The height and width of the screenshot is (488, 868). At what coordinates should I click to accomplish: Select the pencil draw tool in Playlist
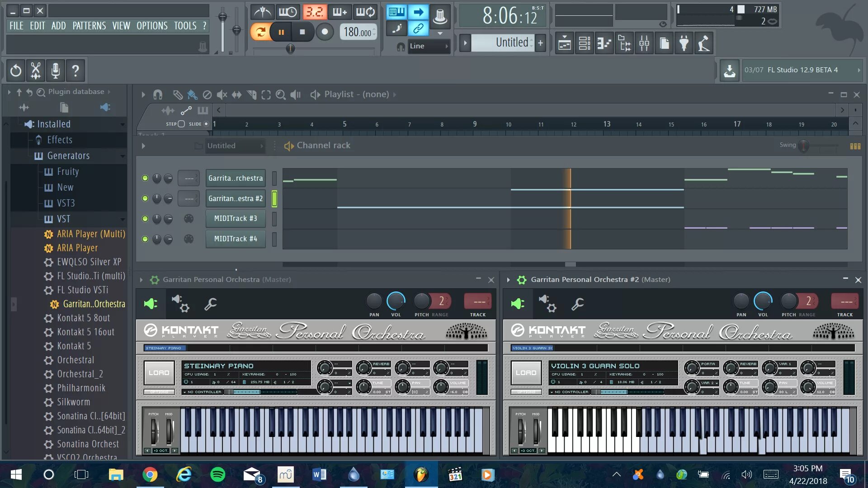[178, 94]
